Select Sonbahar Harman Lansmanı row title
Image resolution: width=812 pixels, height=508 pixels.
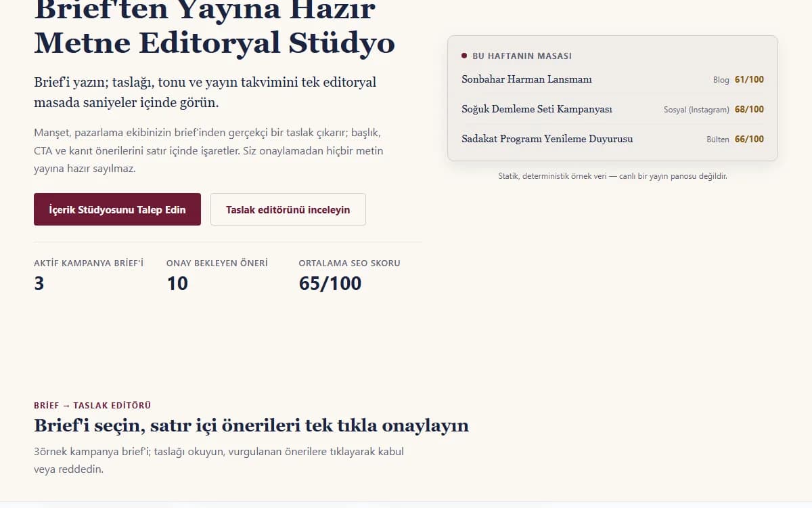coord(526,79)
